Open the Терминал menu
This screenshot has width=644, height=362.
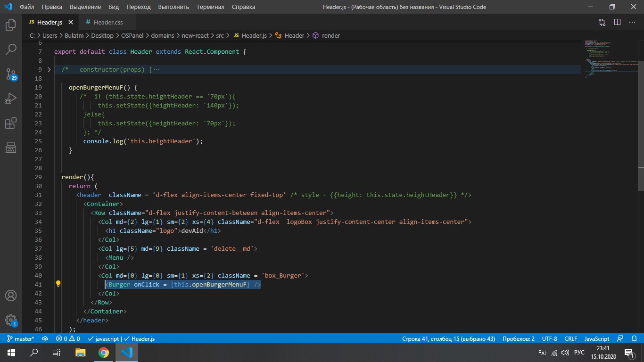click(x=209, y=7)
